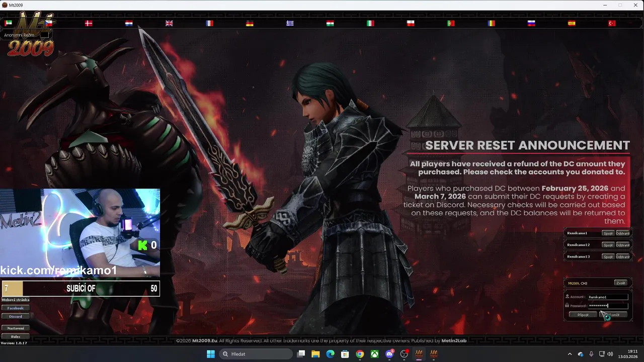Open the Nastavení settings button

tap(16, 328)
